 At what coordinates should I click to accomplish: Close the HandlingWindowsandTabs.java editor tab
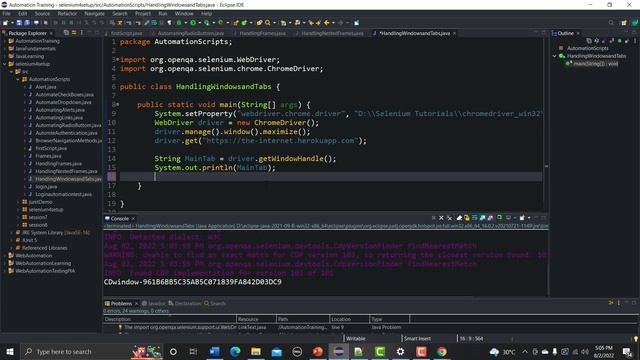click(x=454, y=33)
